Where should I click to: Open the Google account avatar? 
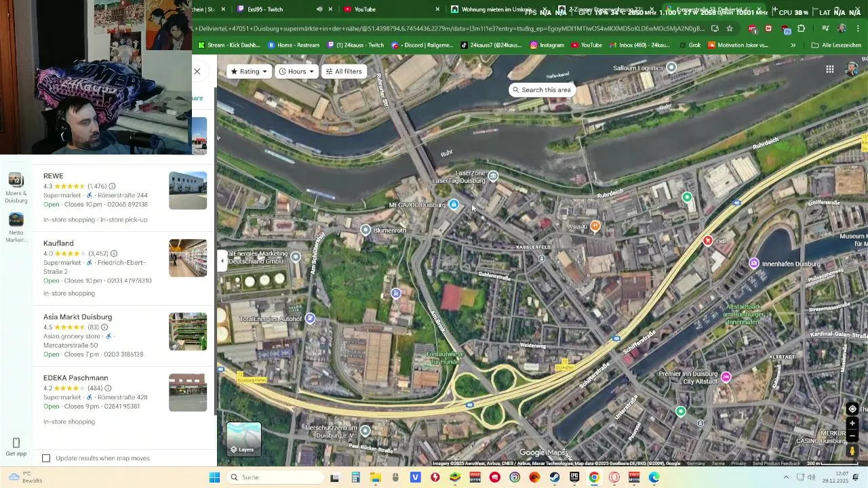(x=852, y=69)
